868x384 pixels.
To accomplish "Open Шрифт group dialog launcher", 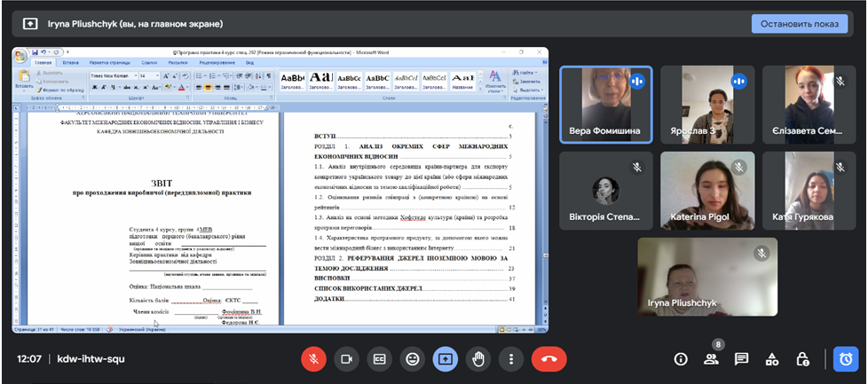I will tap(190, 98).
